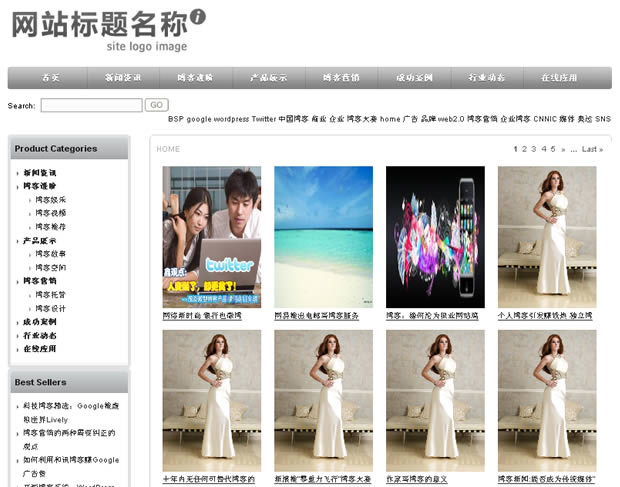Open the thumbnail above the 十年内 caption
620x487 pixels.
[212, 401]
